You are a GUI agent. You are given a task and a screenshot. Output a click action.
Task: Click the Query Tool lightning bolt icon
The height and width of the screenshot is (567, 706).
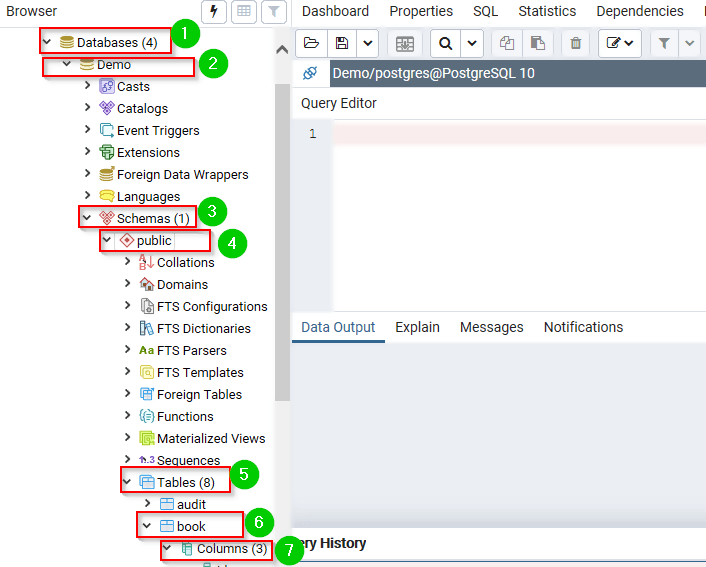point(214,12)
